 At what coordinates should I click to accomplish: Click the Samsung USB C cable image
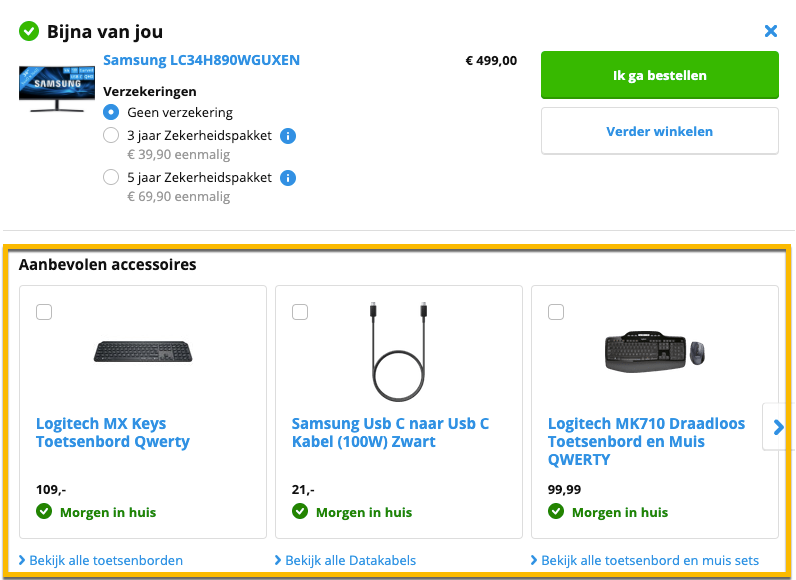pos(399,350)
